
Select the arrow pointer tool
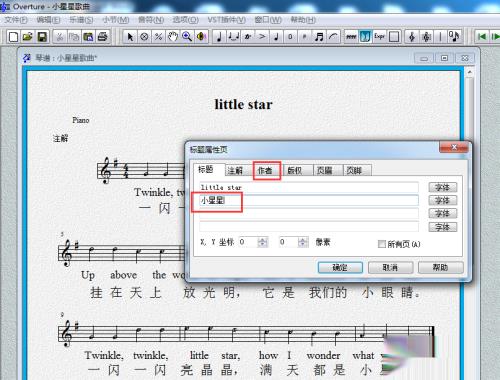pyautogui.click(x=130, y=37)
